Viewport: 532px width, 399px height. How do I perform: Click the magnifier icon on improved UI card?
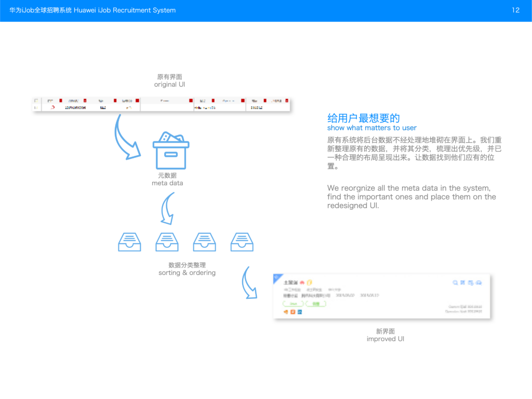click(456, 283)
